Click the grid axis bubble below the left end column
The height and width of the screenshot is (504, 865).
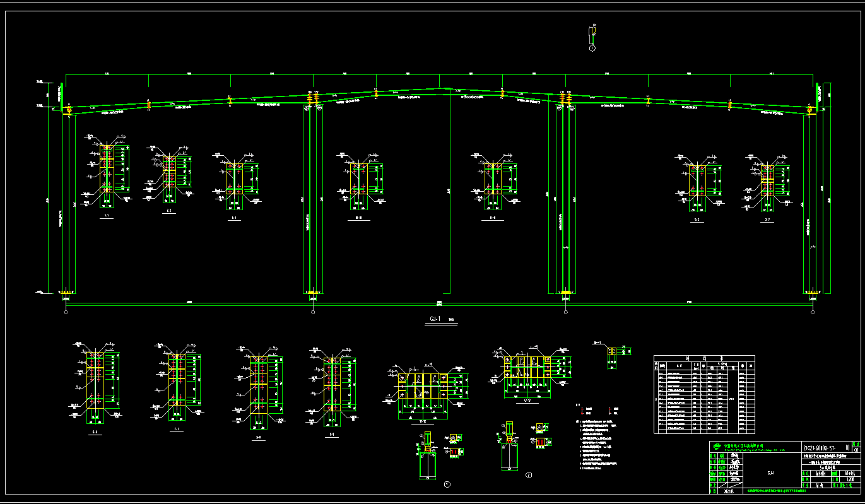66,312
